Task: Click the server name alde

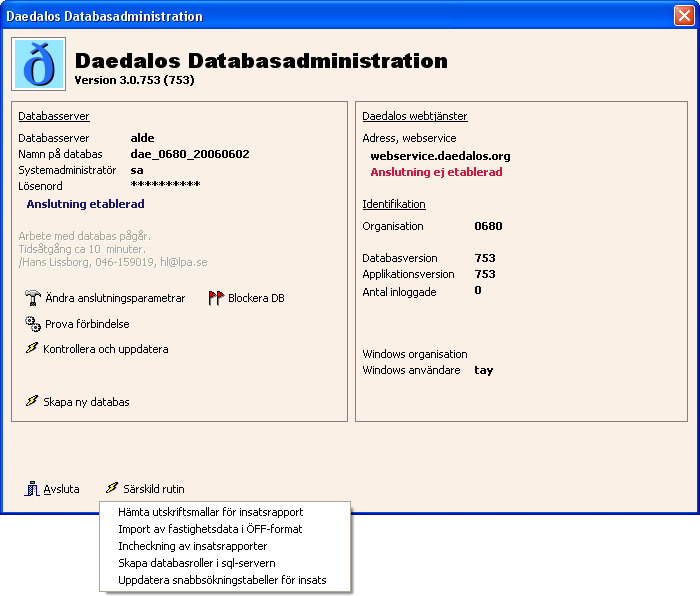Action: [x=142, y=138]
